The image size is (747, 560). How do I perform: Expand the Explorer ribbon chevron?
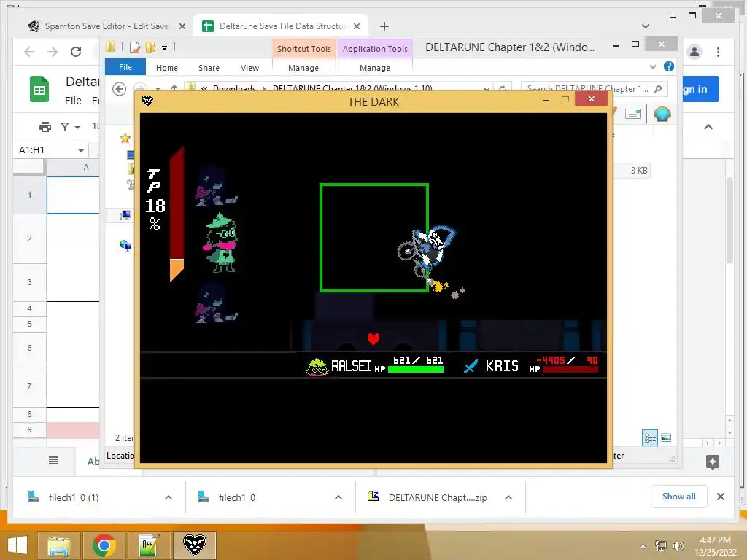tap(653, 66)
